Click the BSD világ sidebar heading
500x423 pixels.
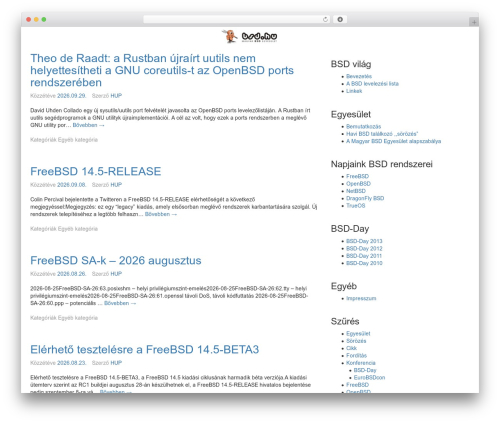[x=351, y=64]
